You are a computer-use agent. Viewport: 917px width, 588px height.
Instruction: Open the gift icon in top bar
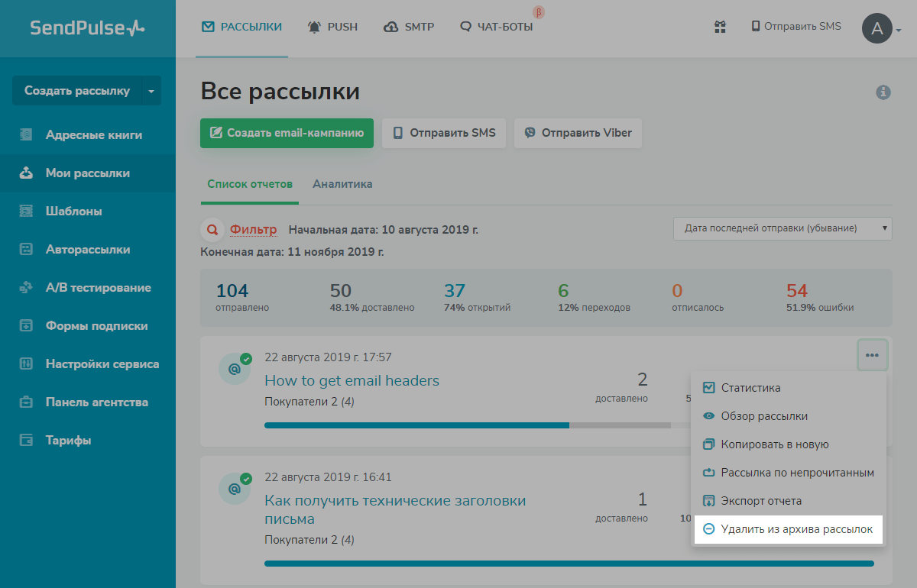720,27
